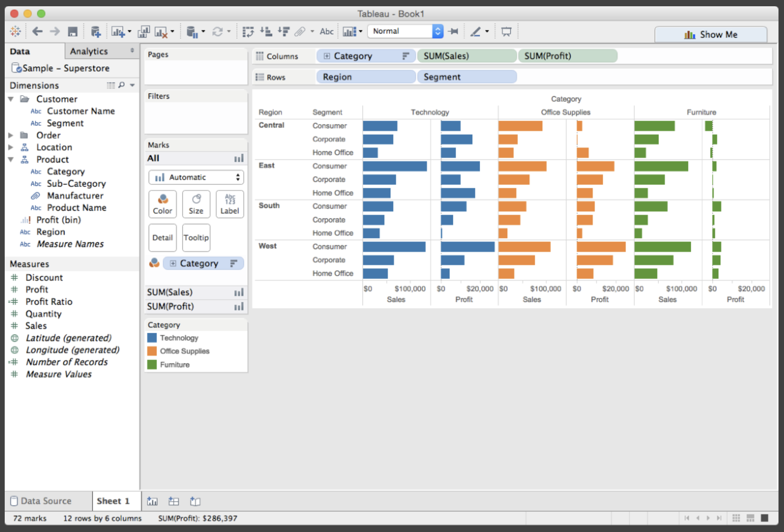Open the Automatic mark type dropdown
The height and width of the screenshot is (532, 784).
[x=196, y=177]
